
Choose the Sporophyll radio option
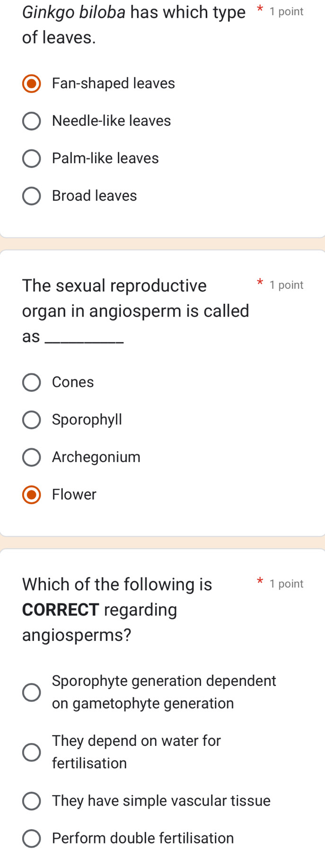32,420
